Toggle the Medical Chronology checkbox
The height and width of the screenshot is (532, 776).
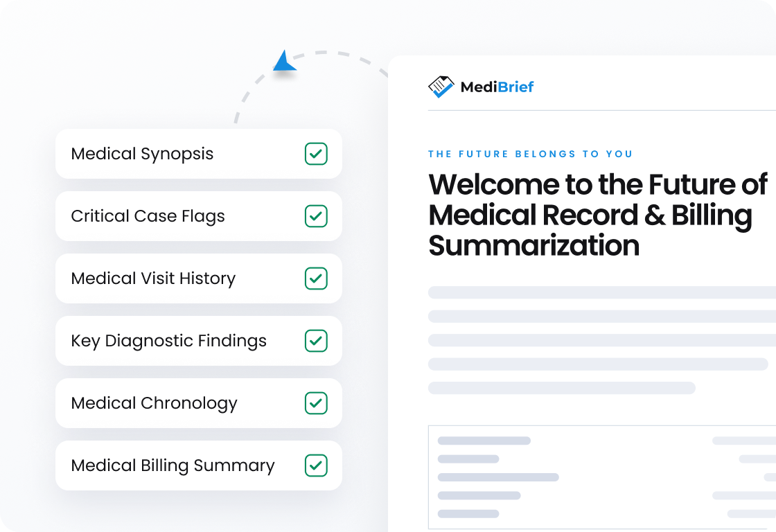tap(316, 403)
